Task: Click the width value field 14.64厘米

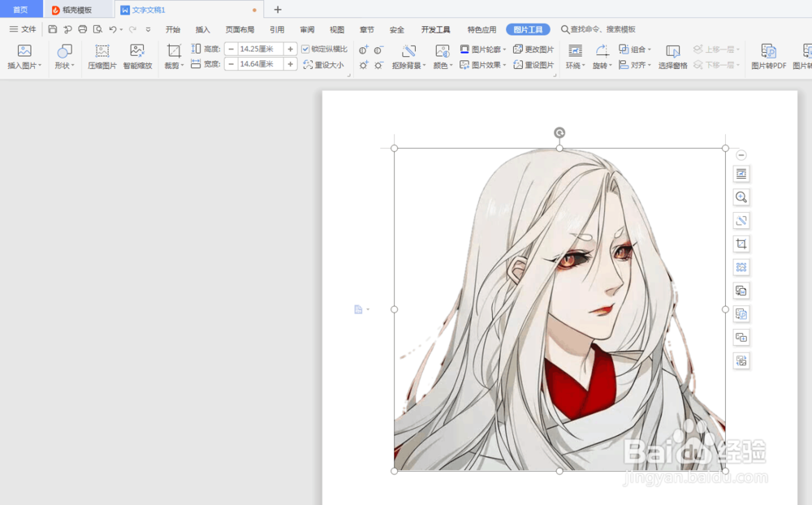Action: tap(261, 63)
